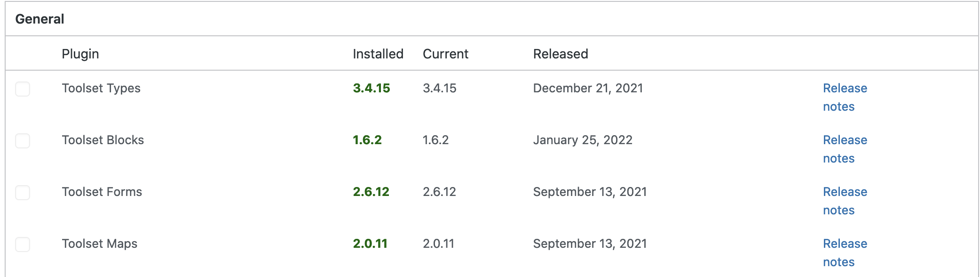
Task: Click current version 3.4.15 for Toolset Types
Action: pos(440,89)
